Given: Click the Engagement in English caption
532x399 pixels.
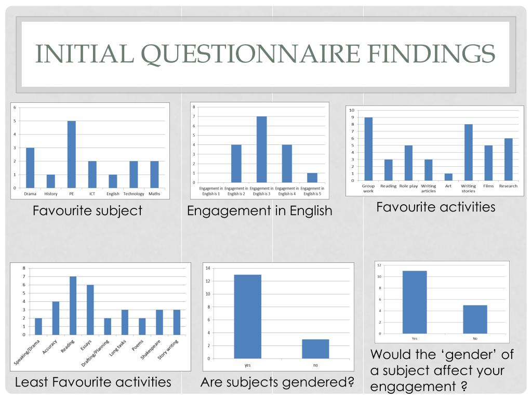Looking at the screenshot, I should click(x=260, y=211).
